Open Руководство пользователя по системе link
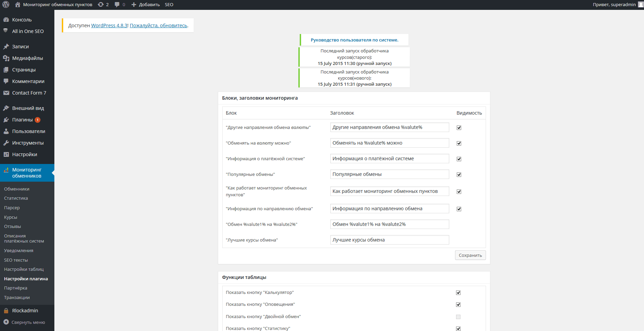The width and height of the screenshot is (644, 331). click(354, 40)
